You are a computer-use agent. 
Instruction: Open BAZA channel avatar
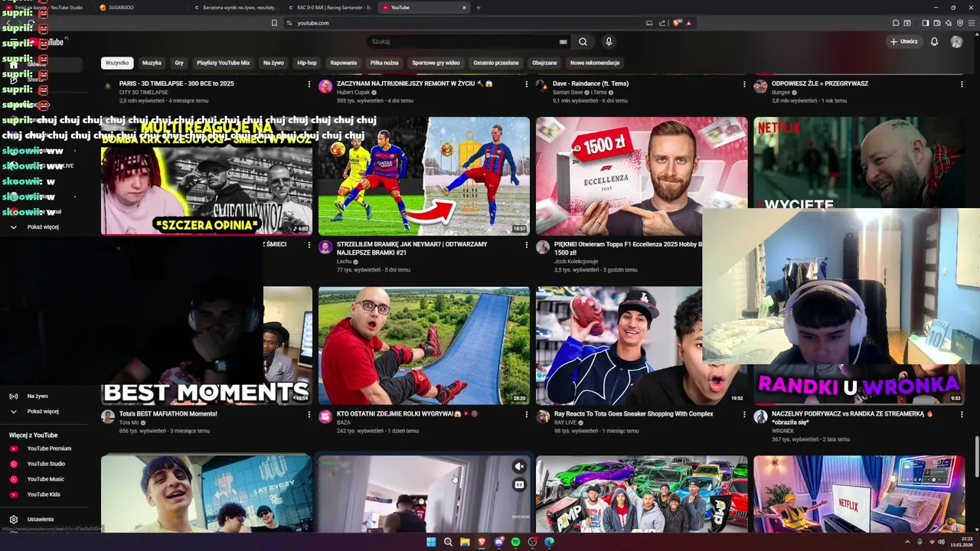point(325,416)
